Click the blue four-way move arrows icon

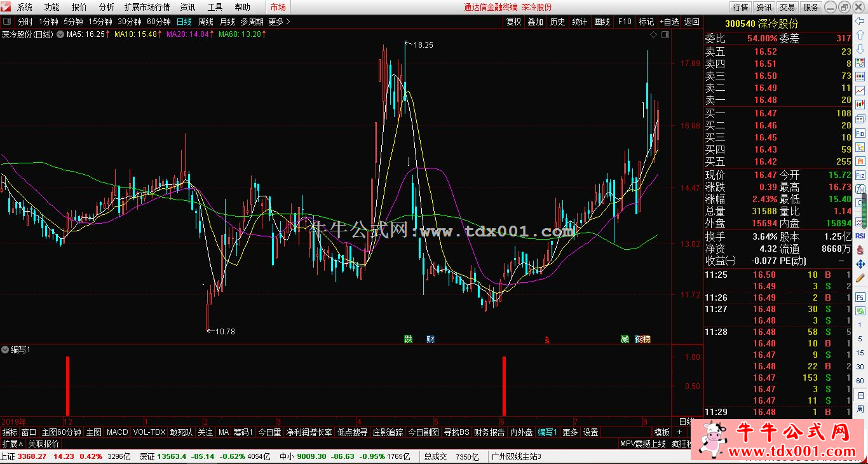click(860, 264)
